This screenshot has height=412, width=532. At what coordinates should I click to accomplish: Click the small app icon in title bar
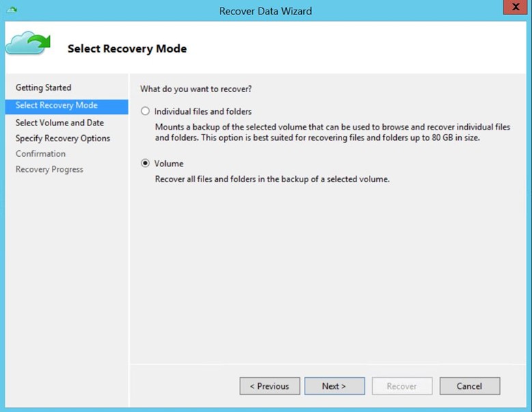point(12,10)
